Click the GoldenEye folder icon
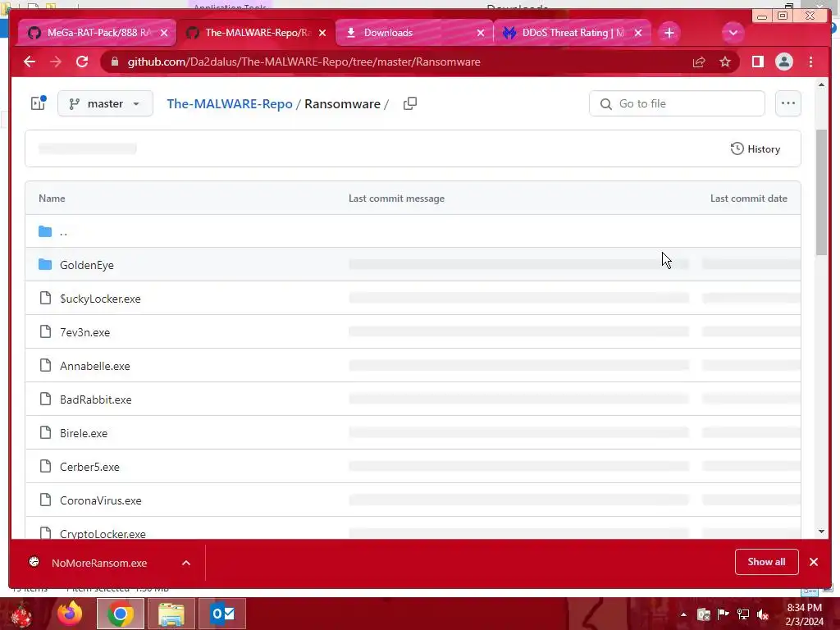The image size is (840, 630). click(x=45, y=265)
